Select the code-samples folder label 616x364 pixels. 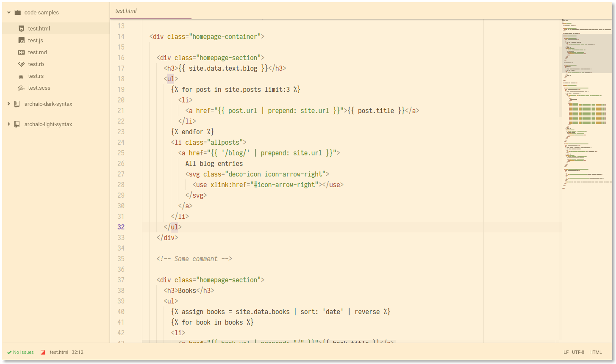coord(42,12)
